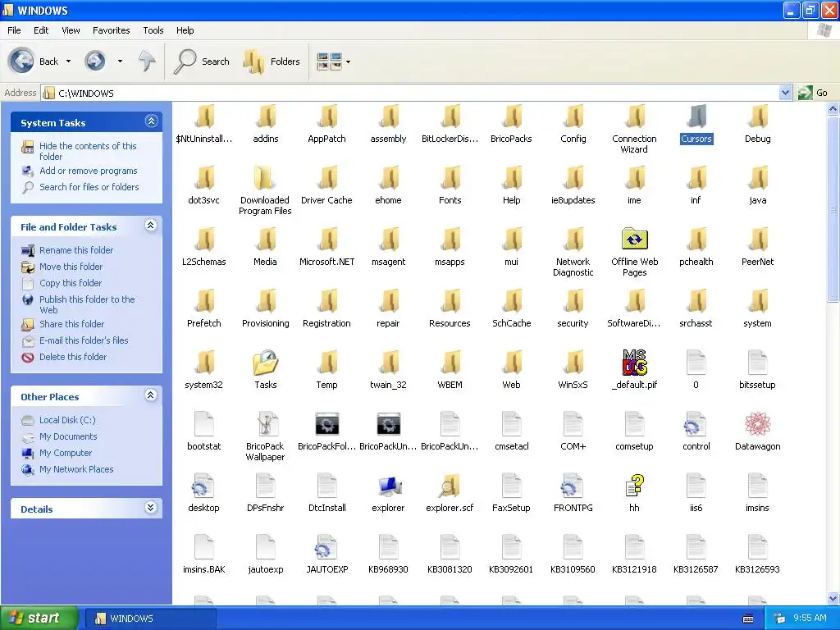Click Rename this folder
Image resolution: width=840 pixels, height=630 pixels.
point(76,250)
